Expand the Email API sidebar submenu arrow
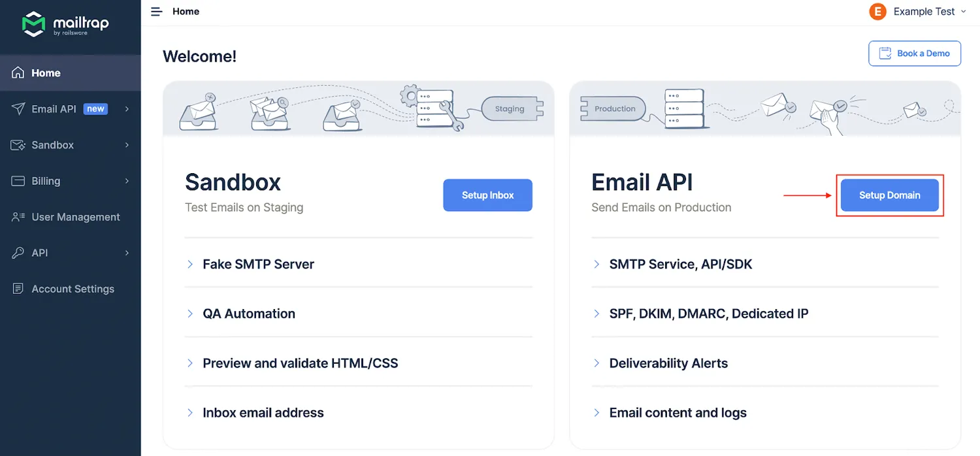The width and height of the screenshot is (980, 456). (x=127, y=109)
